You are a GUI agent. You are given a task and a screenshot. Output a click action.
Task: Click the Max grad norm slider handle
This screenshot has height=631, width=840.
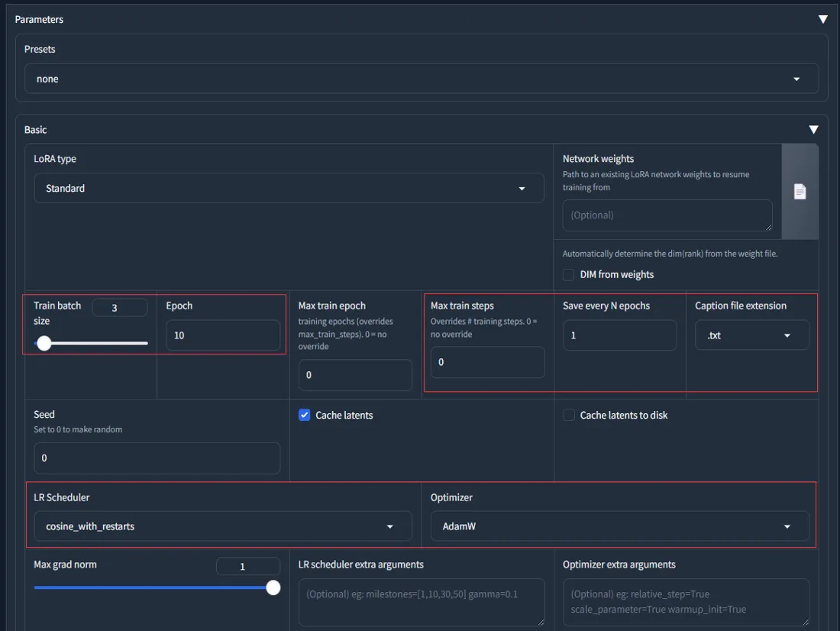tap(273, 587)
